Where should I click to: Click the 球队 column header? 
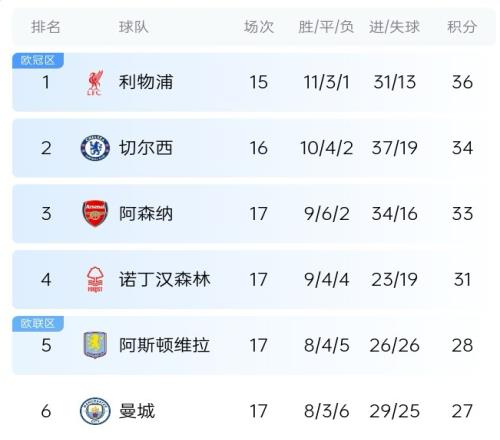tap(134, 27)
